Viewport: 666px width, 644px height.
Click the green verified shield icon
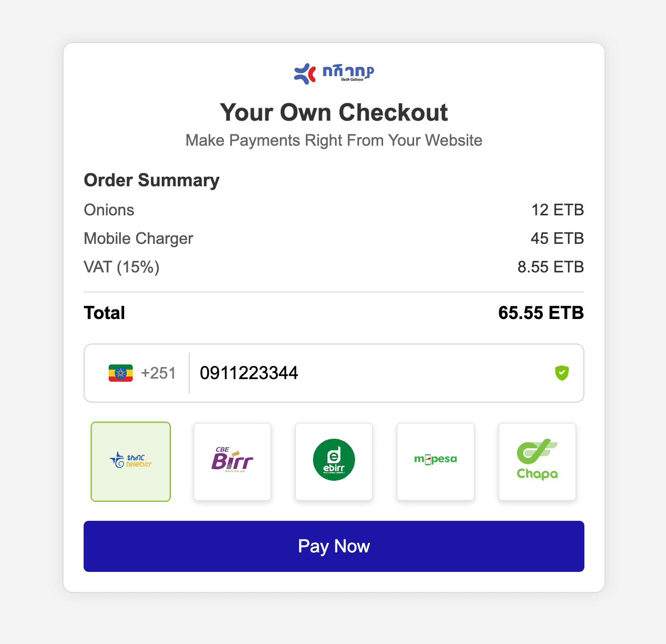[562, 373]
